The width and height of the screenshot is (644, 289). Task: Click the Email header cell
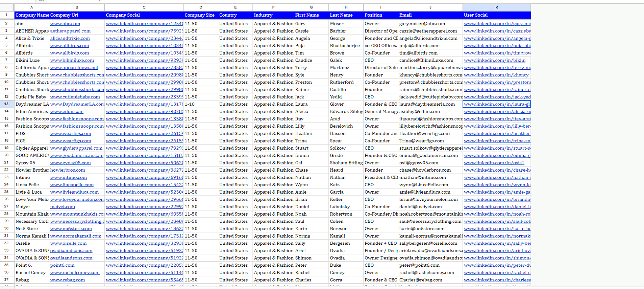point(430,15)
